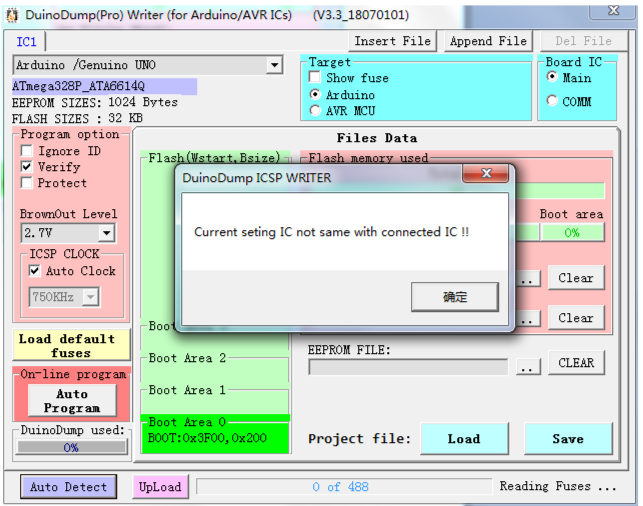Open the BrownOut Level 2.7V dropdown
This screenshot has height=506, width=643.
coord(107,233)
